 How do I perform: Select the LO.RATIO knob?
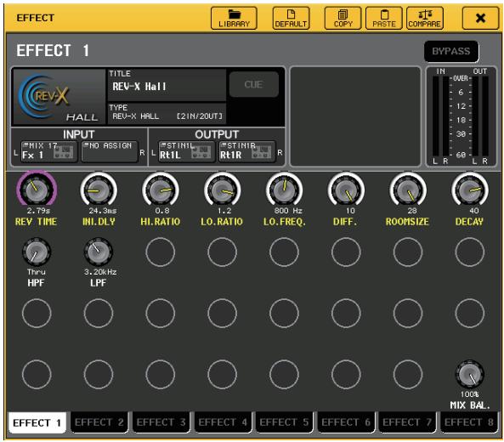[x=222, y=190]
